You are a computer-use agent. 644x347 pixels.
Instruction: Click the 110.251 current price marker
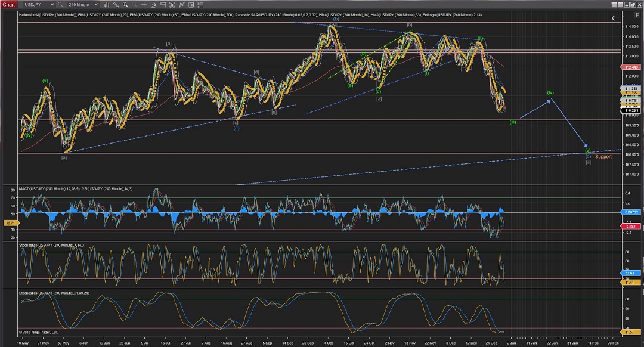point(631,110)
